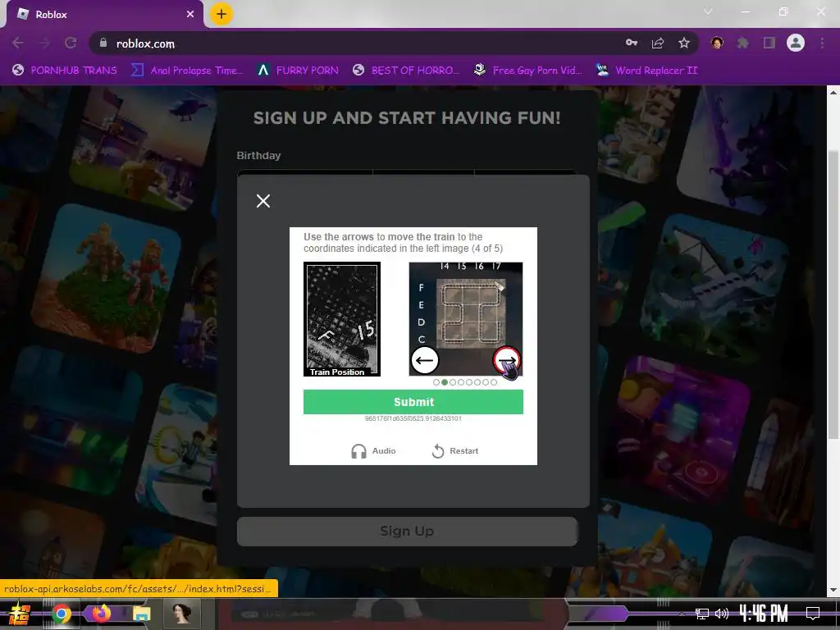Open Chrome from the taskbar

62,614
